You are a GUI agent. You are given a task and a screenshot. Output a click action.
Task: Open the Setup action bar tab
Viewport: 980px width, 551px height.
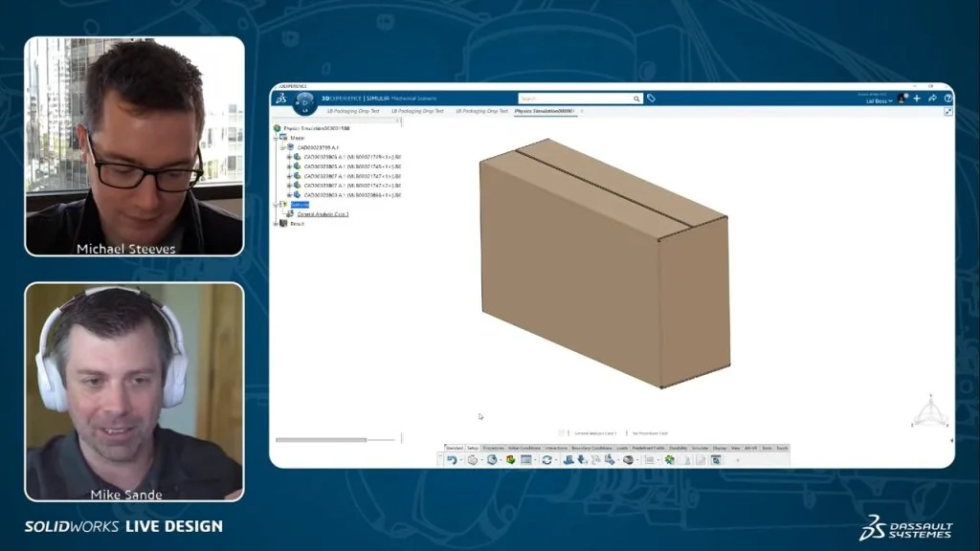473,448
